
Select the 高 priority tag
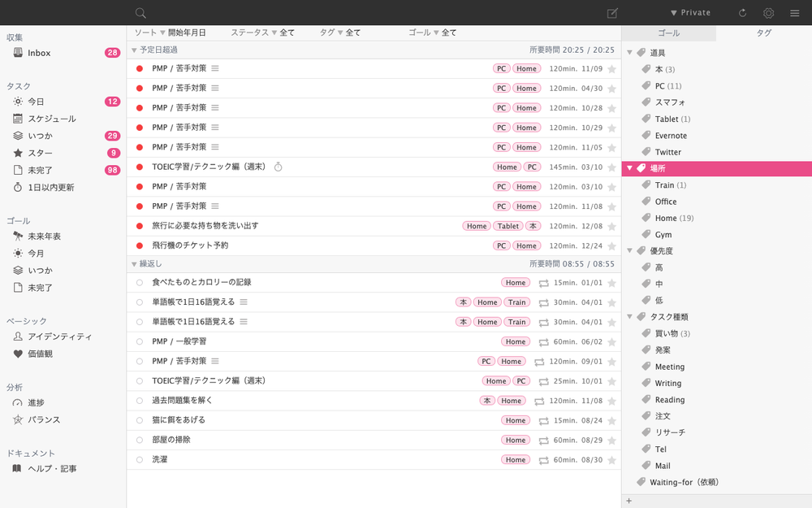point(659,267)
